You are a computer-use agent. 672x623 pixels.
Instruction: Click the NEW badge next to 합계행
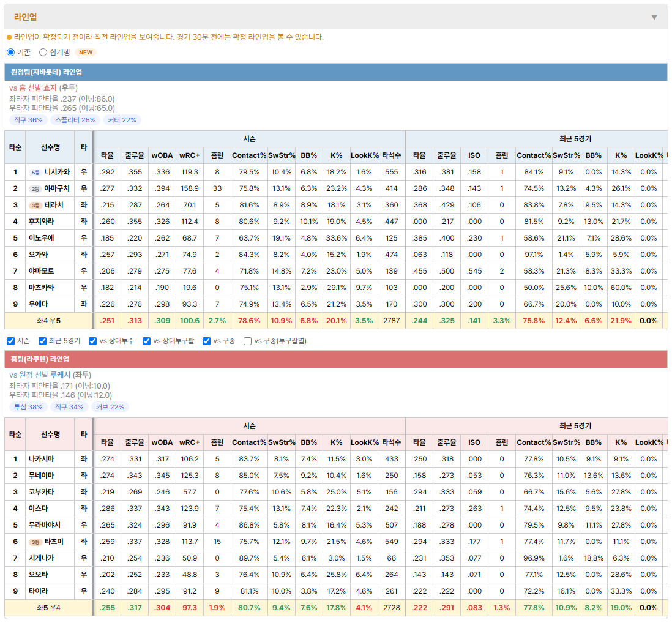pos(86,52)
